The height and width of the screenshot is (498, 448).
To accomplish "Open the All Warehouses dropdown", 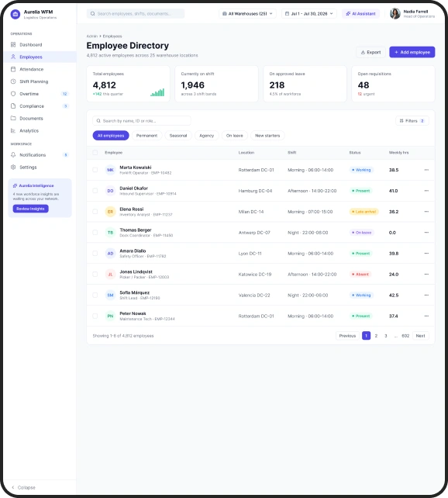I will pyautogui.click(x=247, y=14).
